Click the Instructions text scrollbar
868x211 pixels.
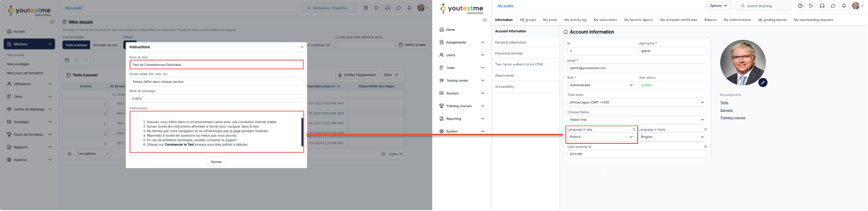[x=302, y=132]
